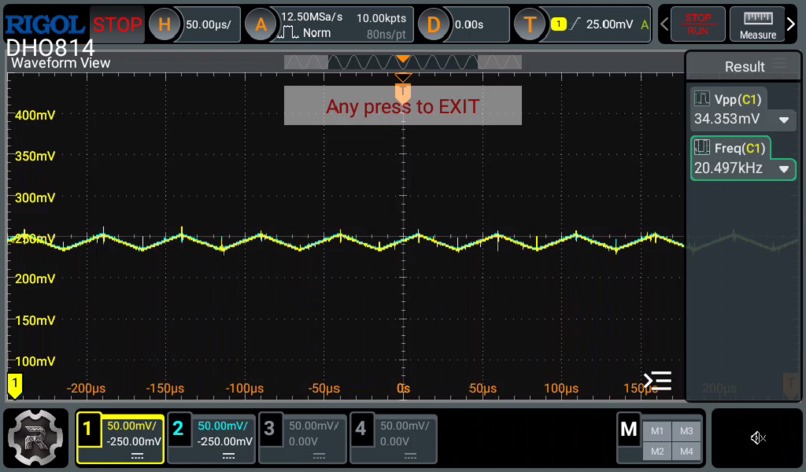Toggle math channel M4

[686, 451]
